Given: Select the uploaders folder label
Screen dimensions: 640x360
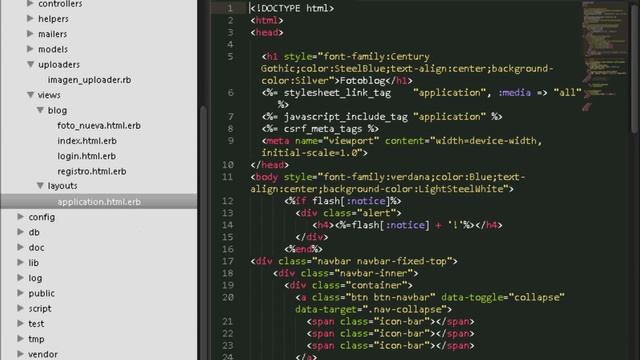Looking at the screenshot, I should point(59,64).
